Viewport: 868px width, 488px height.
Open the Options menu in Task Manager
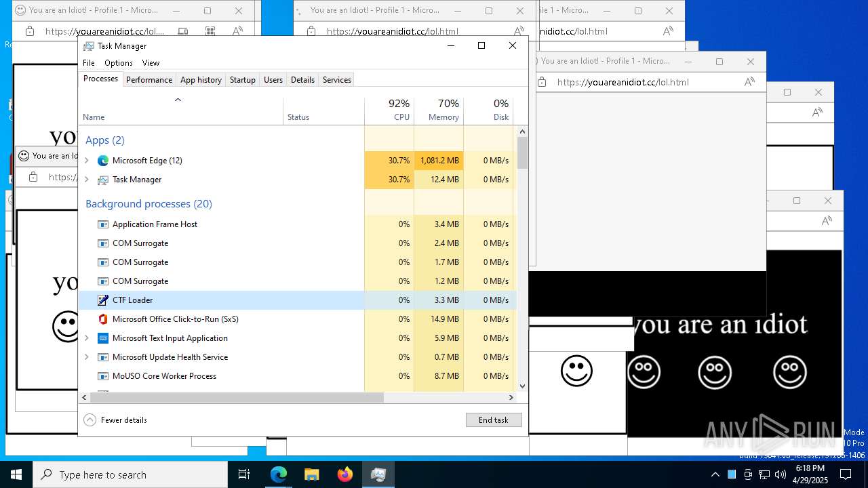[x=118, y=63]
